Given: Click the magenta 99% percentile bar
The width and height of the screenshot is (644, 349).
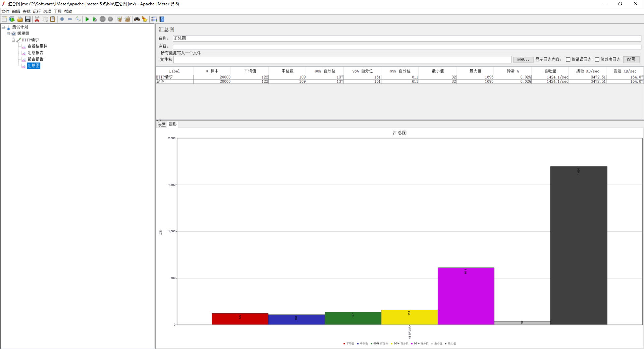Looking at the screenshot, I should point(466,296).
